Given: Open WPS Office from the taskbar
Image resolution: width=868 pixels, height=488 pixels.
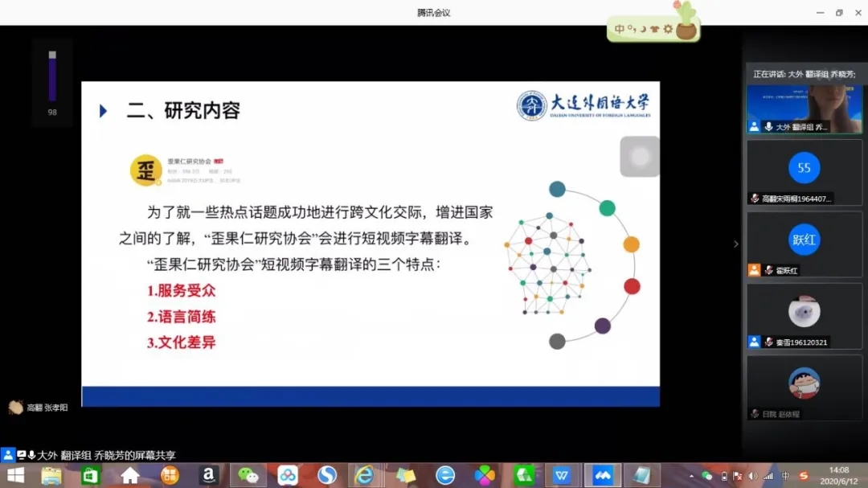Looking at the screenshot, I should tap(562, 476).
